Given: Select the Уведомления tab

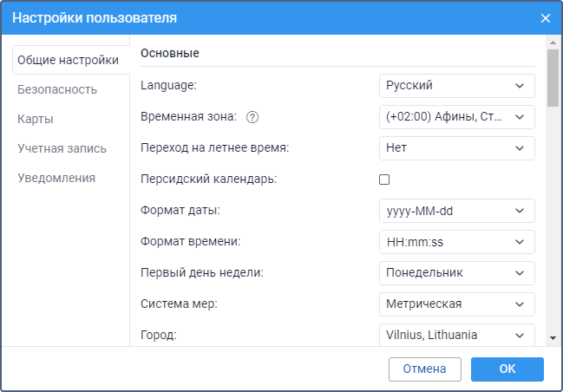Looking at the screenshot, I should coord(56,178).
